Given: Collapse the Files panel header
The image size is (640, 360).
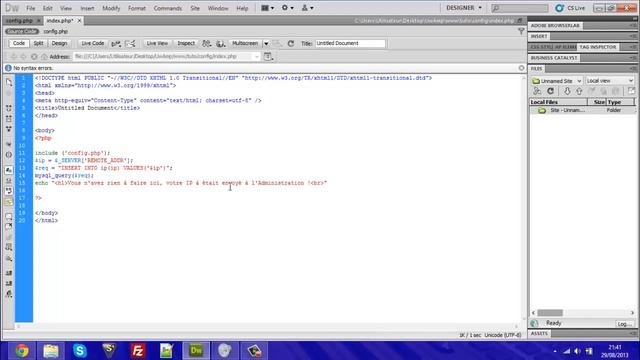Looking at the screenshot, I should 537,69.
